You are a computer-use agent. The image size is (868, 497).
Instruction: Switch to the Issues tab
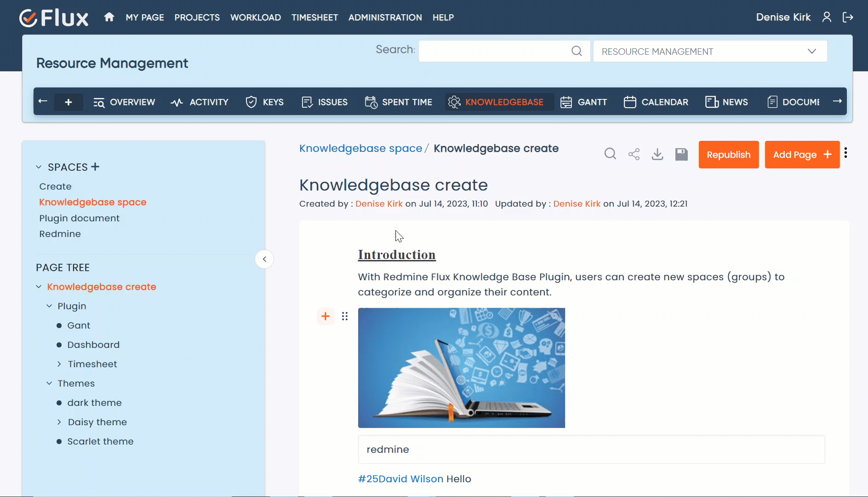click(325, 102)
